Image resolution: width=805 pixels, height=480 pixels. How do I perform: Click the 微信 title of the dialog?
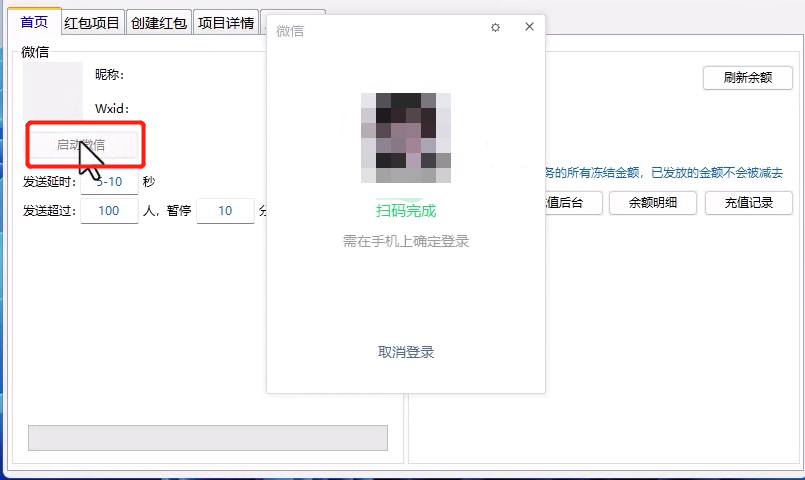290,31
